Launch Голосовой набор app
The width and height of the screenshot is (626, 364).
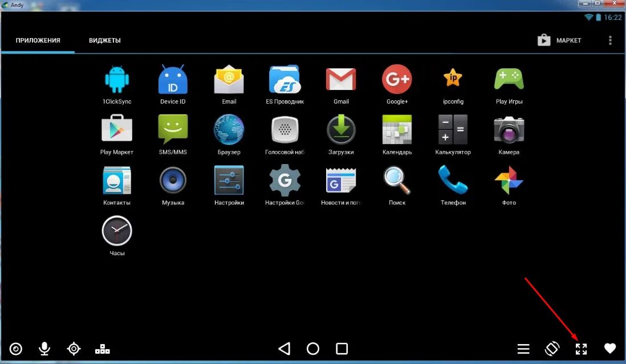[x=284, y=129]
